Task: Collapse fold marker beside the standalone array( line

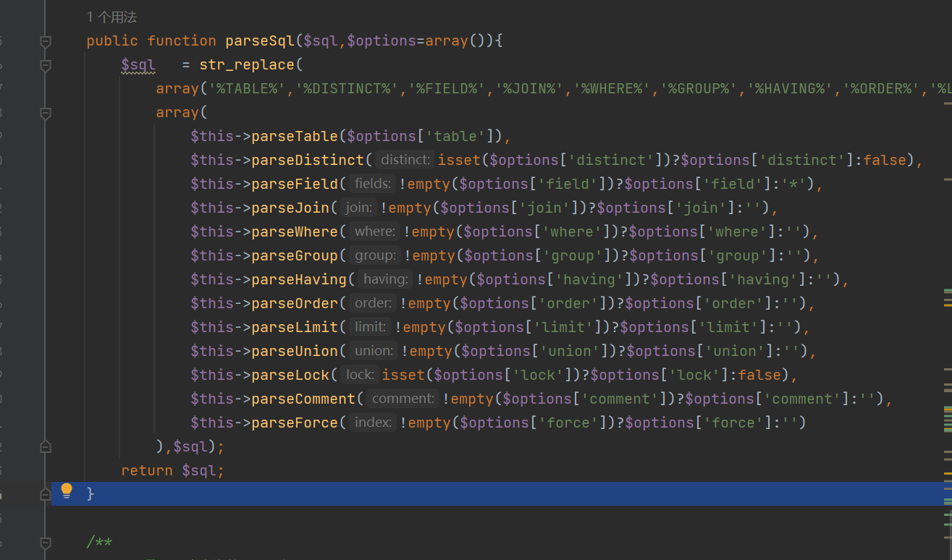Action: (x=45, y=114)
